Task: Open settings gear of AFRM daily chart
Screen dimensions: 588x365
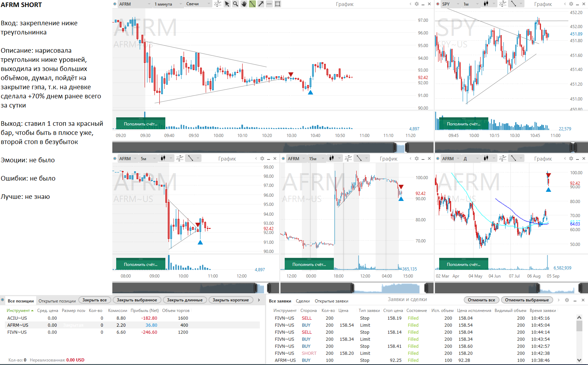Action: pos(571,158)
